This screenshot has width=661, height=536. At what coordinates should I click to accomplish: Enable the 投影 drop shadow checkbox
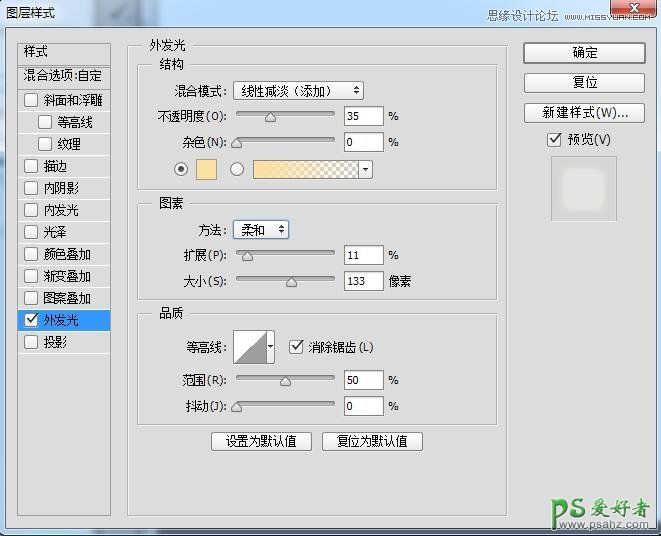tap(31, 342)
